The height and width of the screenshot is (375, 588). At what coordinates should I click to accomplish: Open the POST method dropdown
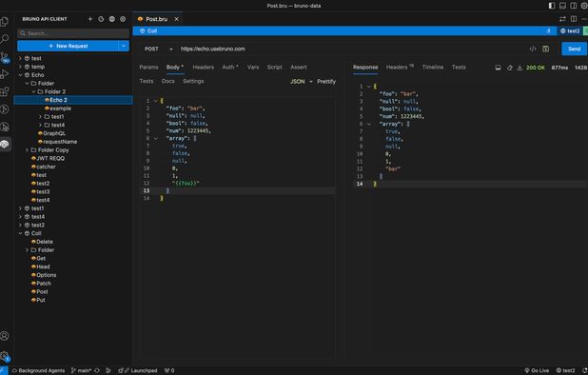[159, 49]
